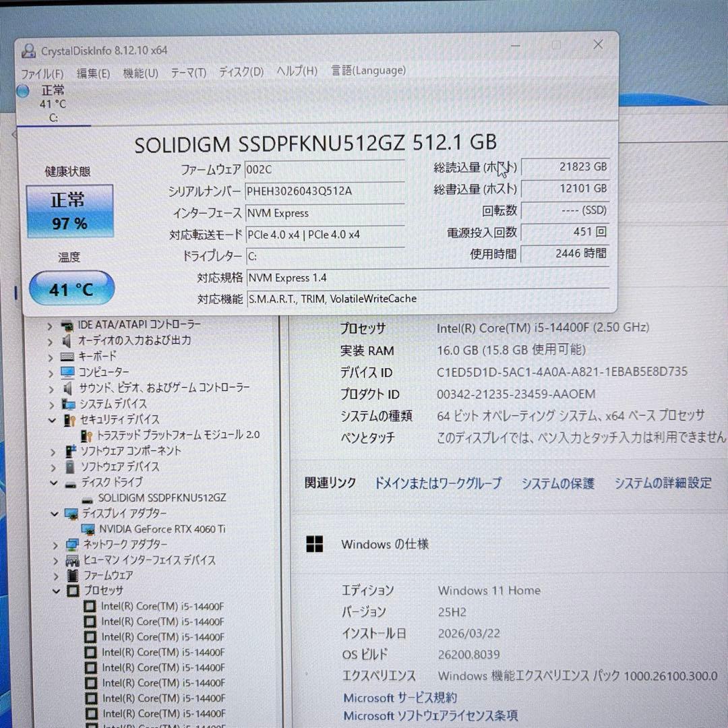Click the first Intel Core i5-14400F processor icon
The width and height of the screenshot is (728, 728).
(90, 606)
